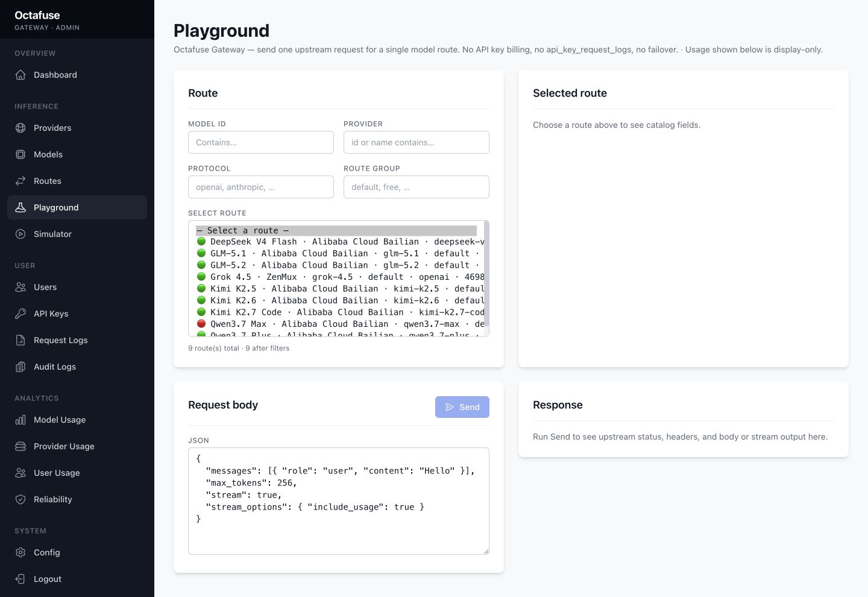The image size is (868, 597).
Task: Open the Request Logs page
Action: point(77,340)
